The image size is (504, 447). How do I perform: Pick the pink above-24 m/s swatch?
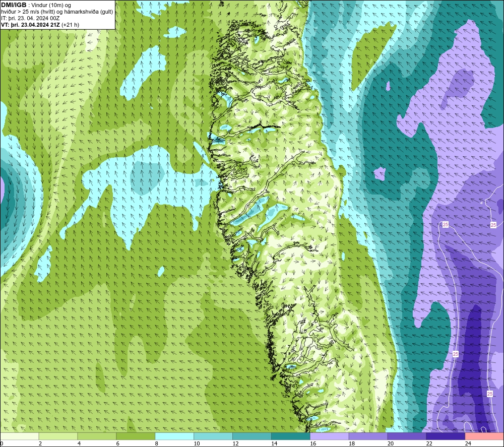(484, 436)
